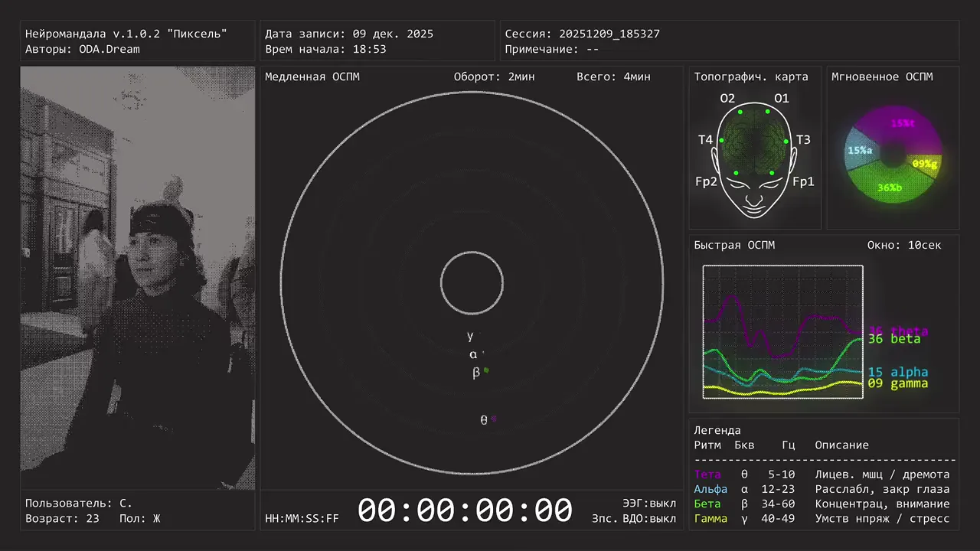Select the T4 electrode dot on the head map
The image size is (980, 551).
tap(721, 140)
